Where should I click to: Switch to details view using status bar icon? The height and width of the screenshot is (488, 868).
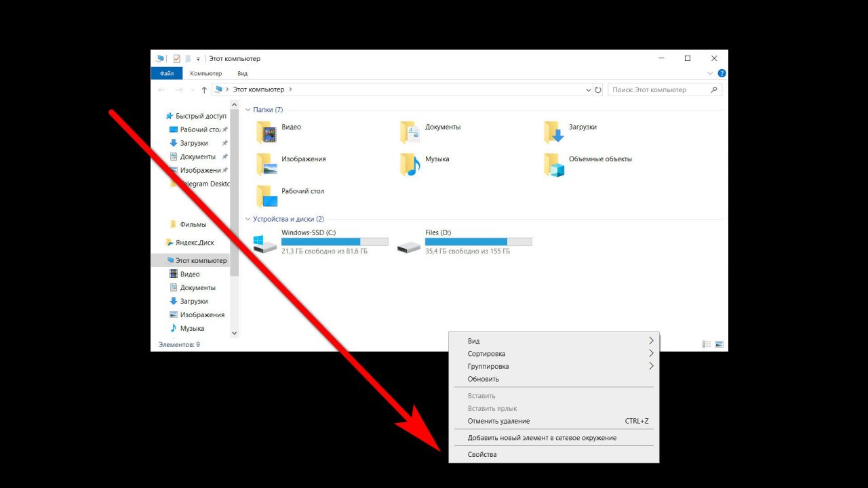tap(707, 344)
